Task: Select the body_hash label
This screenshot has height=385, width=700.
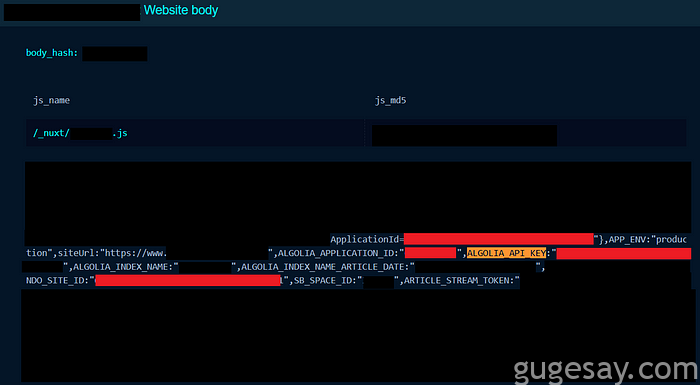Action: tap(52, 53)
